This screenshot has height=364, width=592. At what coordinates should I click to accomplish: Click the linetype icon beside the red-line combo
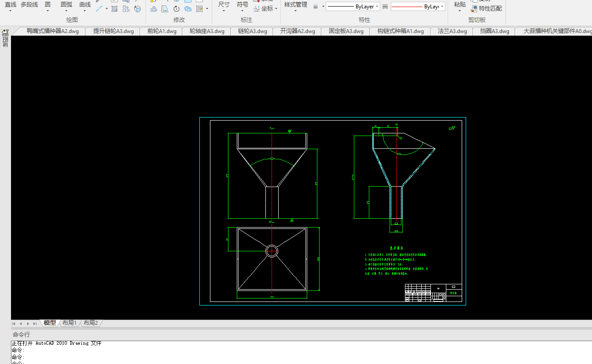tap(385, 7)
